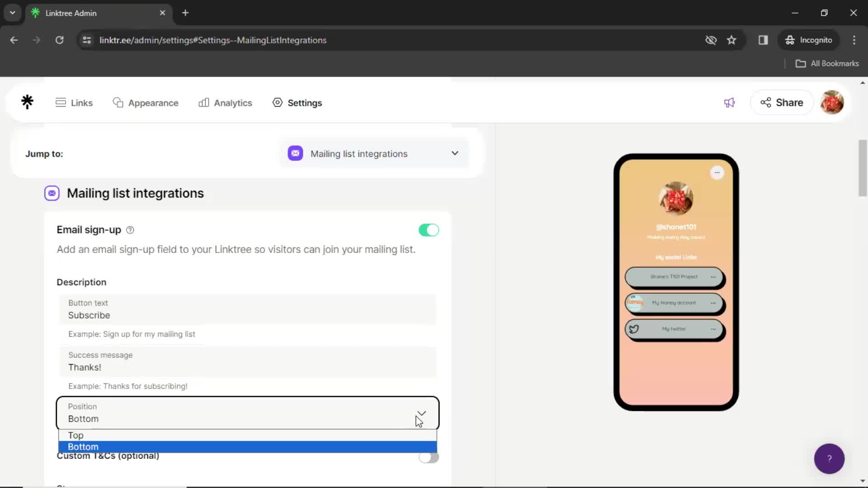Toggle the Email sign-up switch on

(429, 230)
